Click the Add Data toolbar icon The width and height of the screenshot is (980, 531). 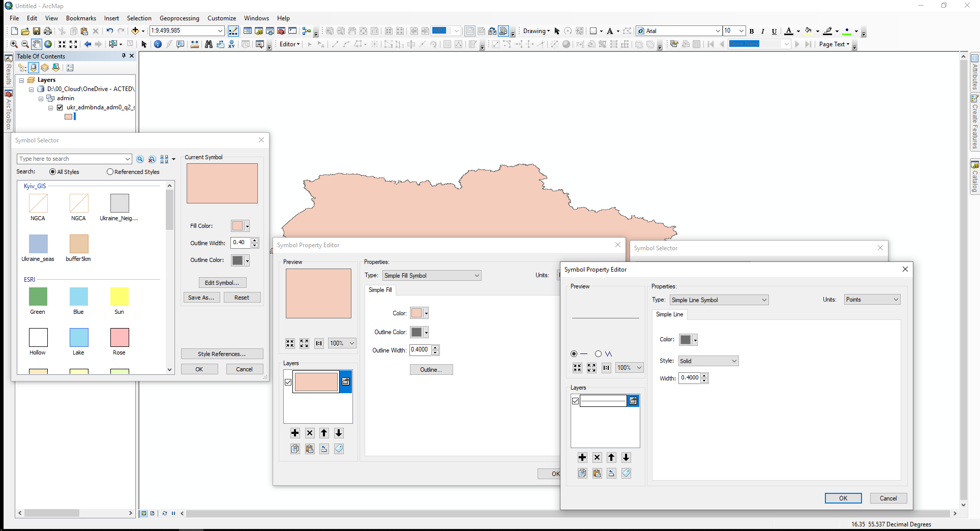[135, 31]
